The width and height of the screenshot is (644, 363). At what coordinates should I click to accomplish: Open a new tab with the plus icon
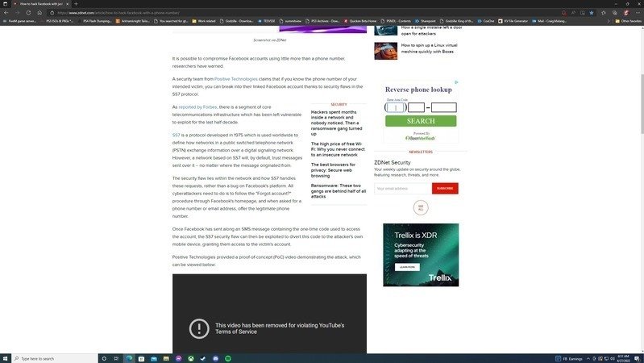[76, 4]
